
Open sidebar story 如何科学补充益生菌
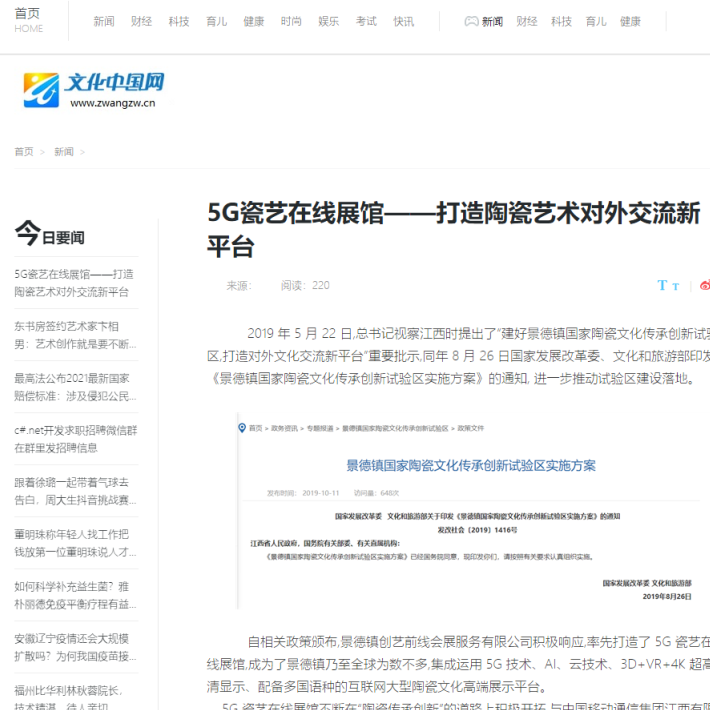pos(76,595)
